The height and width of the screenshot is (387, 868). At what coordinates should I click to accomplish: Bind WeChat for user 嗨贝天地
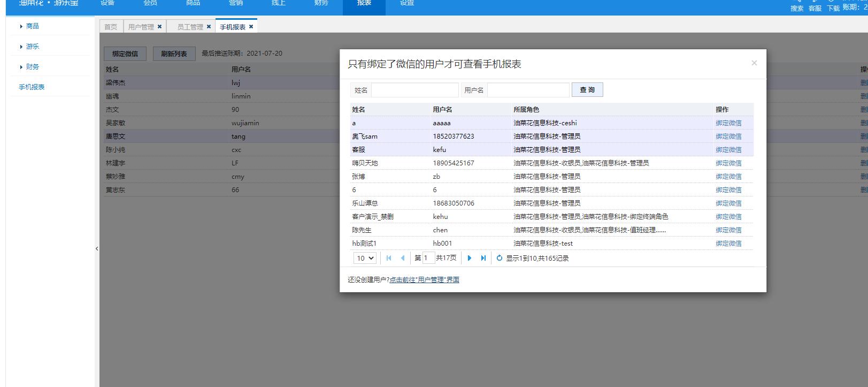pos(728,163)
